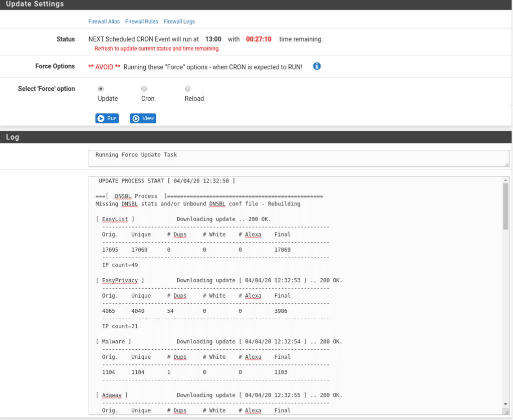Click the IP count=49 line
This screenshot has height=420, width=513.
click(x=120, y=265)
